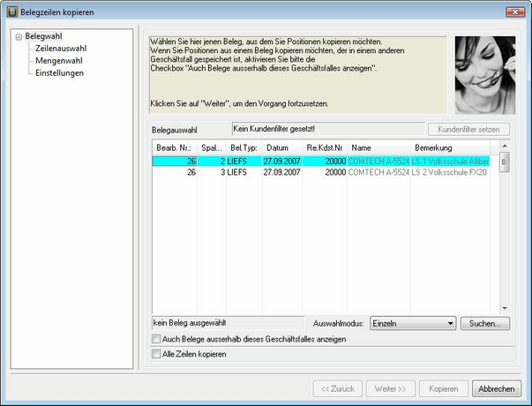
Task: Select the highlighted LS 1 Volksschule row
Action: [x=326, y=162]
